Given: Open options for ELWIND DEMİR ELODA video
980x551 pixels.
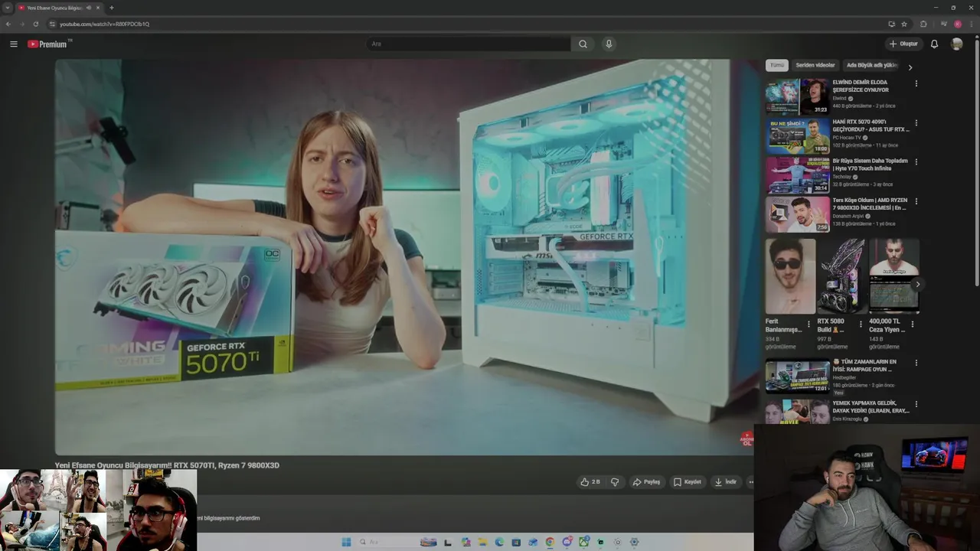Looking at the screenshot, I should point(916,83).
